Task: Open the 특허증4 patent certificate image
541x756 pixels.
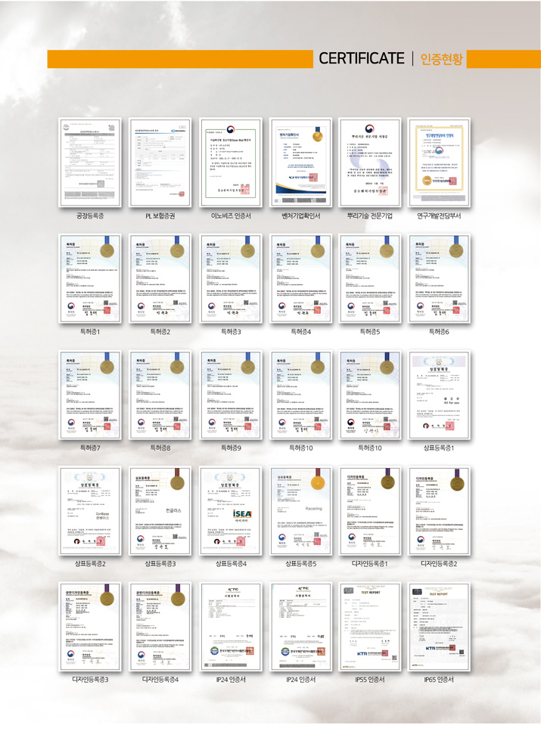Action: (300, 279)
